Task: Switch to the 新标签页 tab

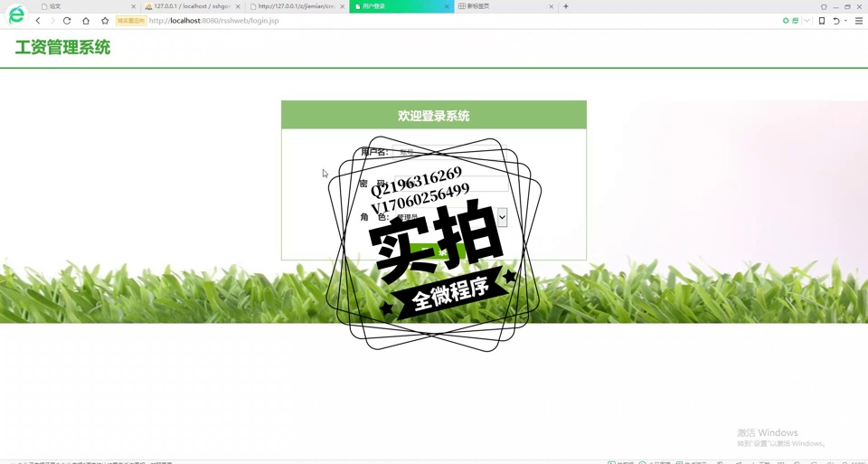Action: [x=502, y=6]
